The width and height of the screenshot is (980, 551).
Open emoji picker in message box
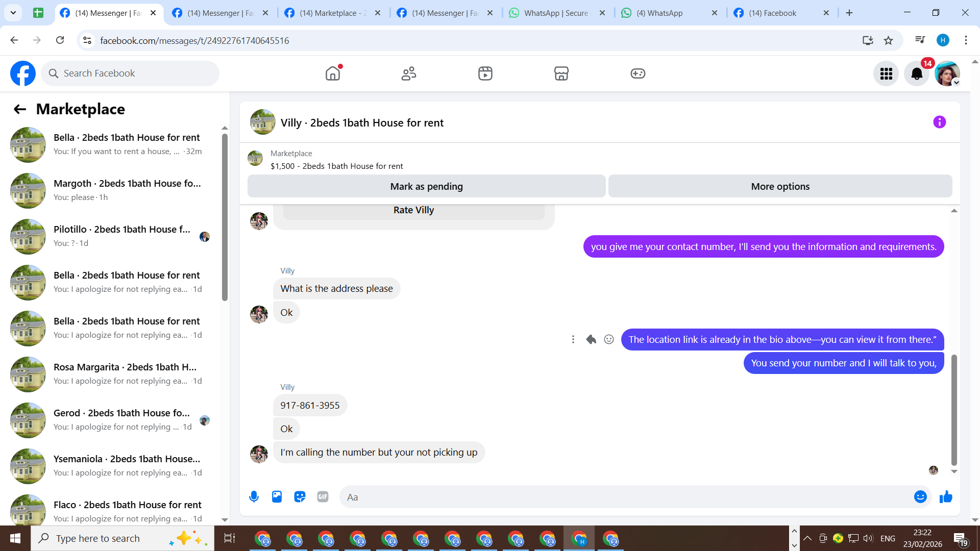[920, 497]
